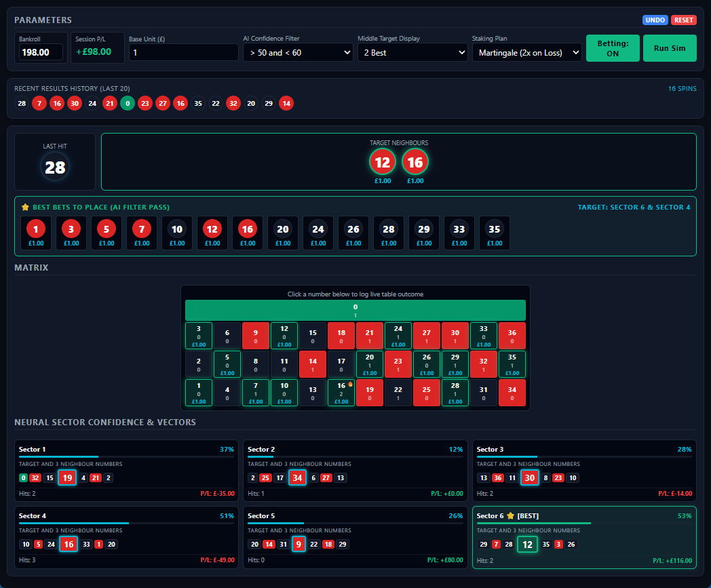Toggle the Betting ON switch

pos(613,48)
